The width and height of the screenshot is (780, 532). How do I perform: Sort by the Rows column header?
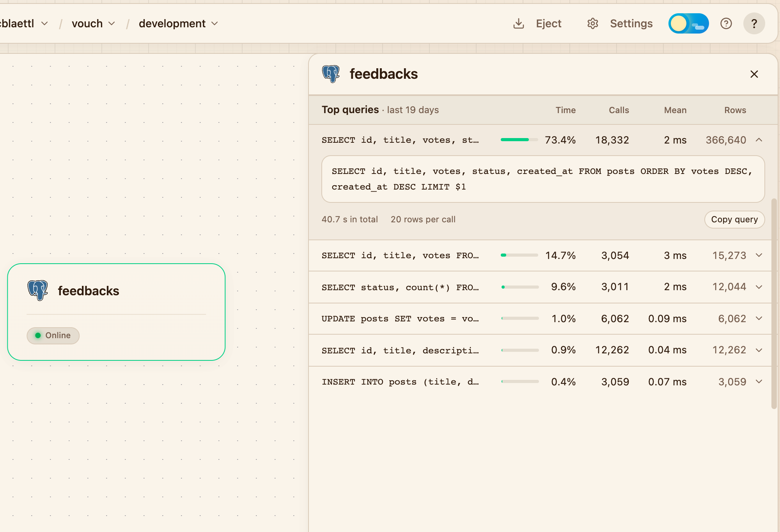click(x=735, y=110)
